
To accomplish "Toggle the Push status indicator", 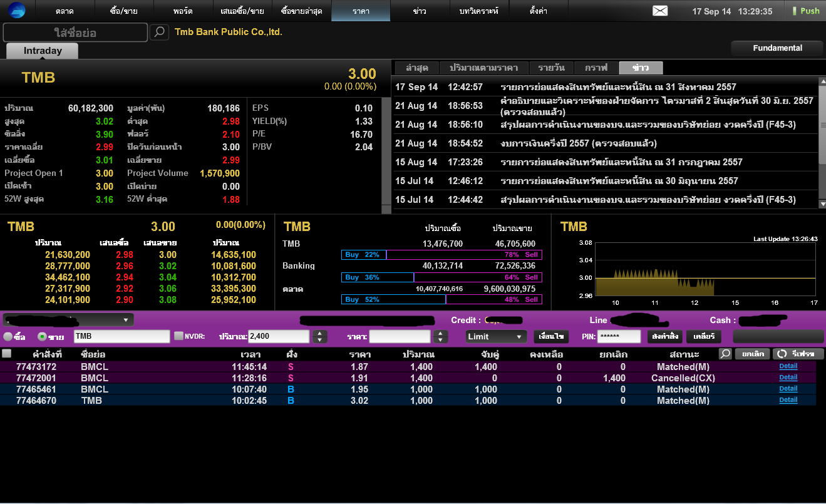I will [805, 11].
